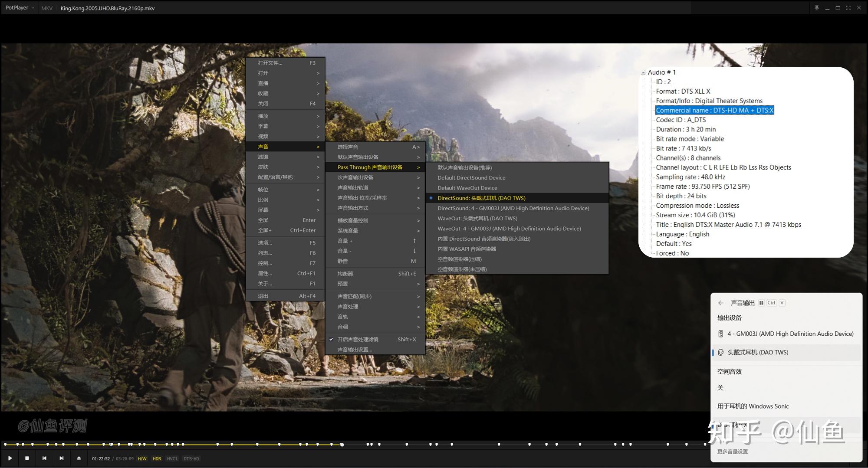Skip to the next track button
Image resolution: width=868 pixels, height=468 pixels.
coord(62,458)
